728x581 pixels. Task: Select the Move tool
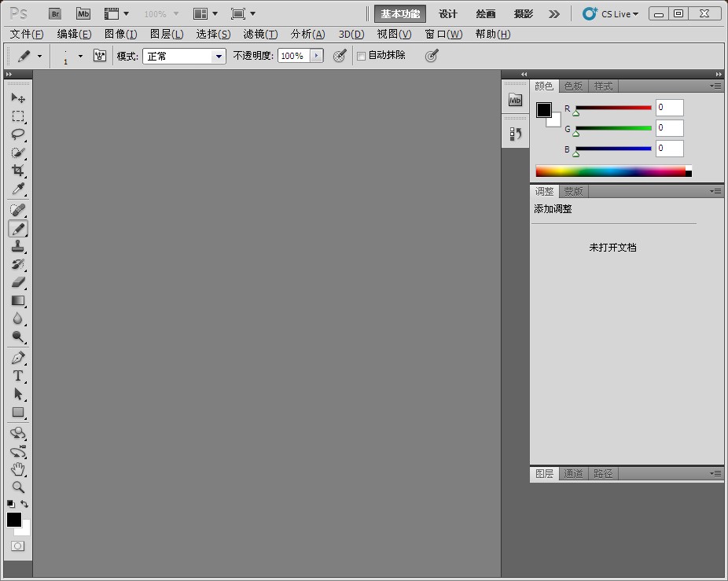tap(18, 97)
